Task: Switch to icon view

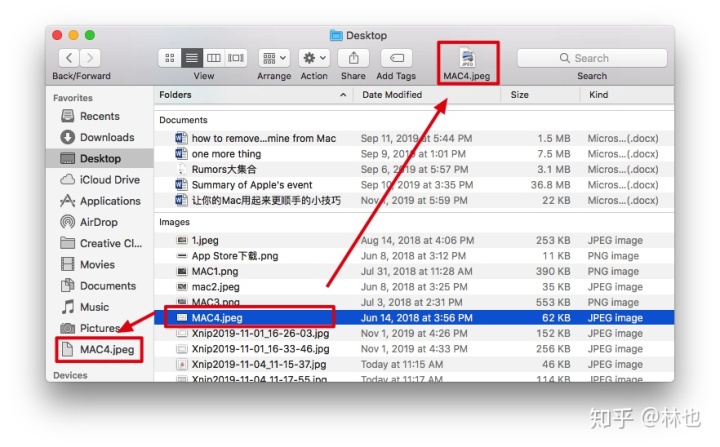Action: click(169, 58)
